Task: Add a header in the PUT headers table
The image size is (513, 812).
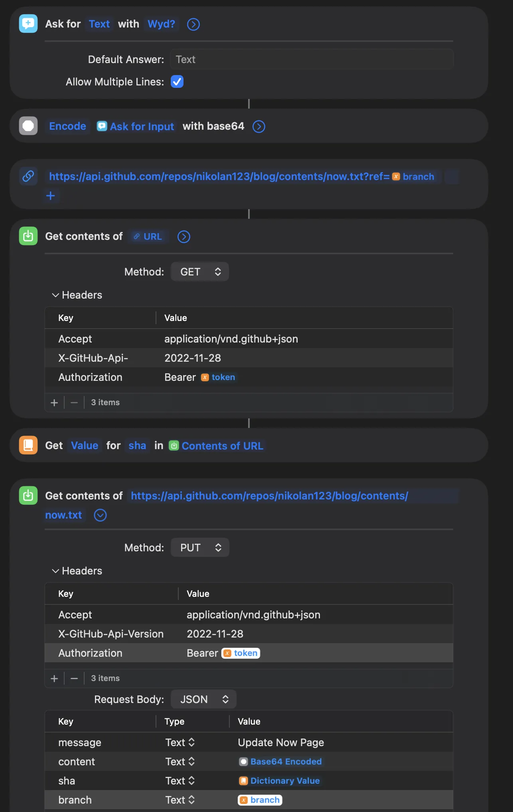Action: coord(55,678)
